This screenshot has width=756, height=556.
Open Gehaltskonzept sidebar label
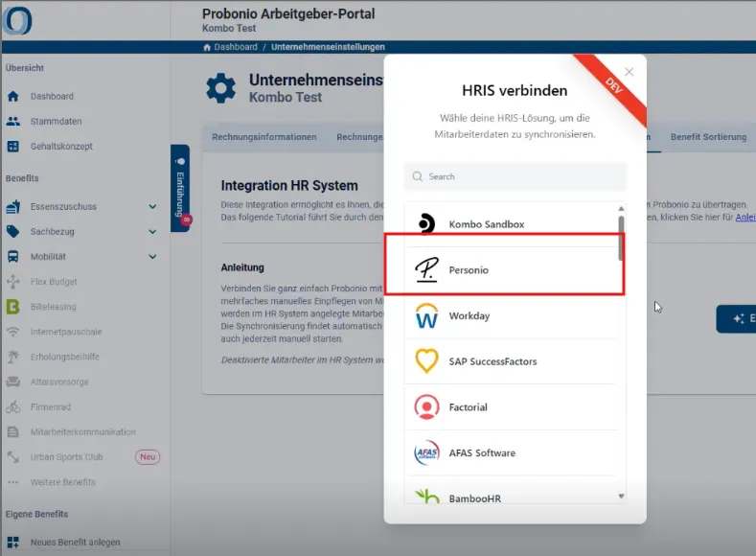click(x=61, y=147)
